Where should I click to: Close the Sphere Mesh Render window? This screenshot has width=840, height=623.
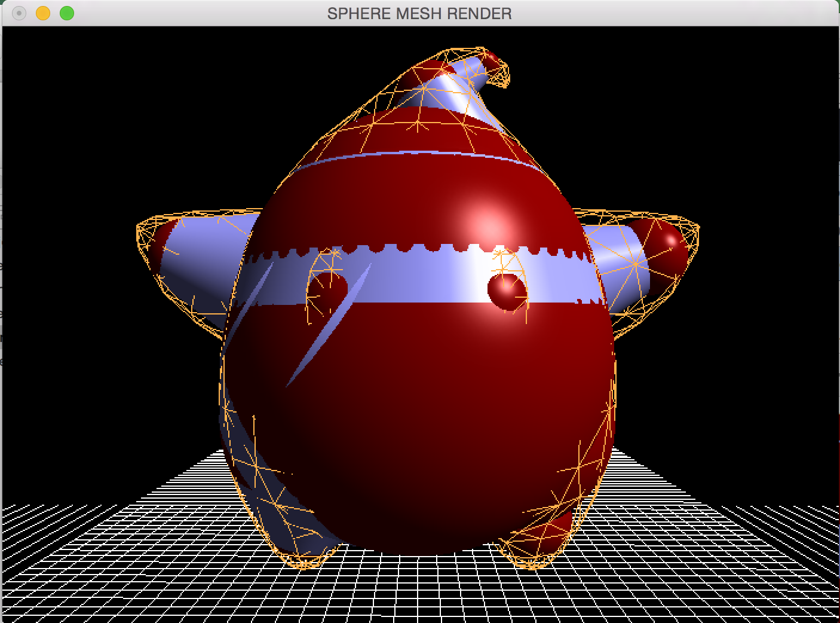pyautogui.click(x=19, y=13)
